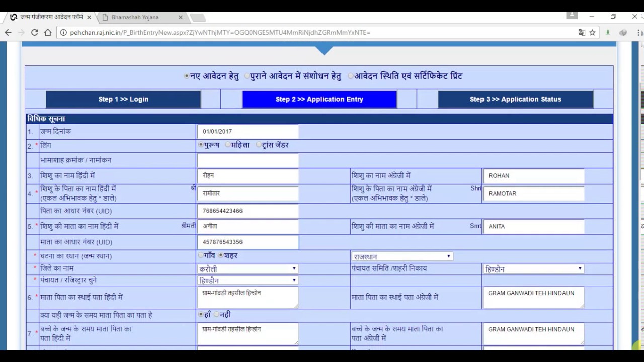Bookmark this page with the star icon
644x362 pixels.
pos(592,32)
